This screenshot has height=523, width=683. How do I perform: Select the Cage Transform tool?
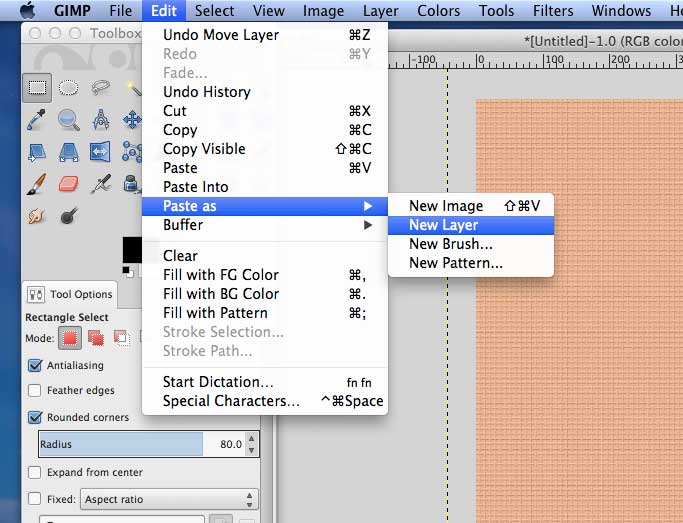click(132, 152)
